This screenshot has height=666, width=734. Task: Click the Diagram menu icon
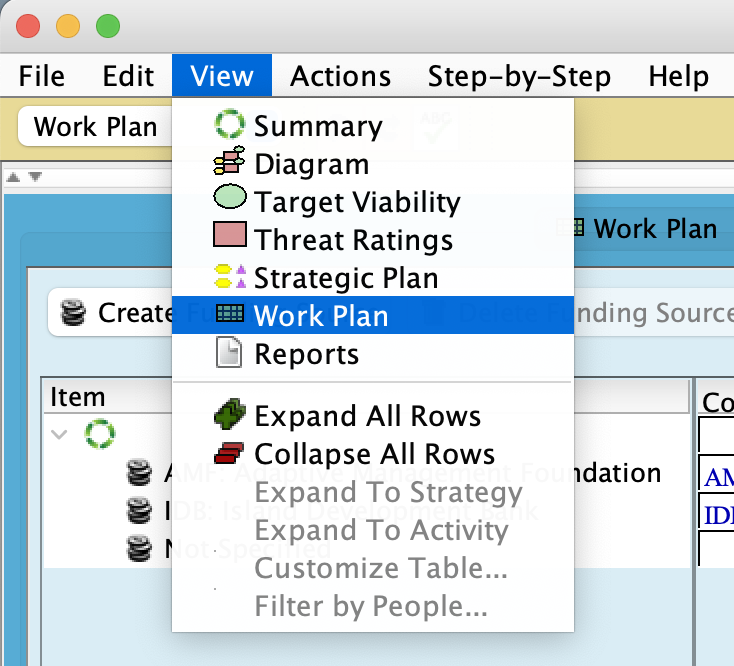tap(229, 163)
